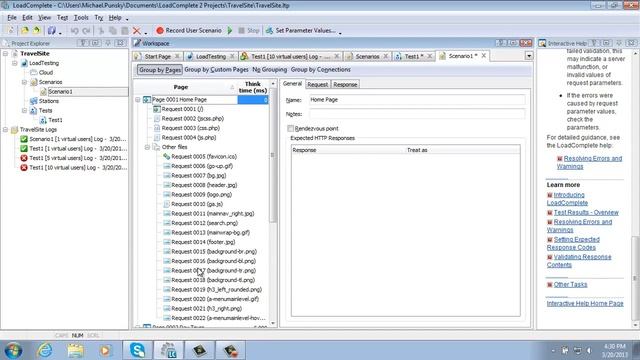The image size is (640, 360).
Task: Switch to the LoadTesting tab
Action: click(211, 56)
